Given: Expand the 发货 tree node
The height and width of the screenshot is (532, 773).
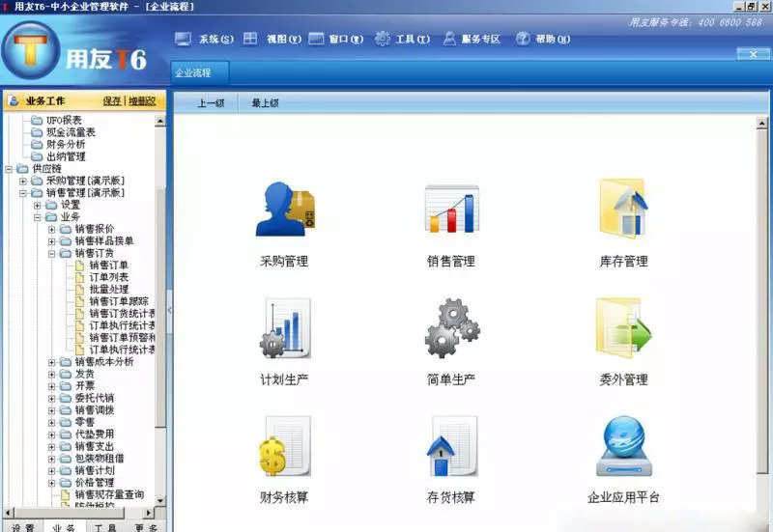Looking at the screenshot, I should (x=51, y=375).
